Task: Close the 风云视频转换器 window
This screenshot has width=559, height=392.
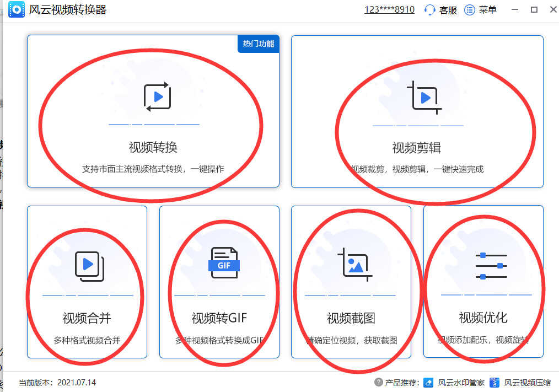Action: tap(553, 9)
